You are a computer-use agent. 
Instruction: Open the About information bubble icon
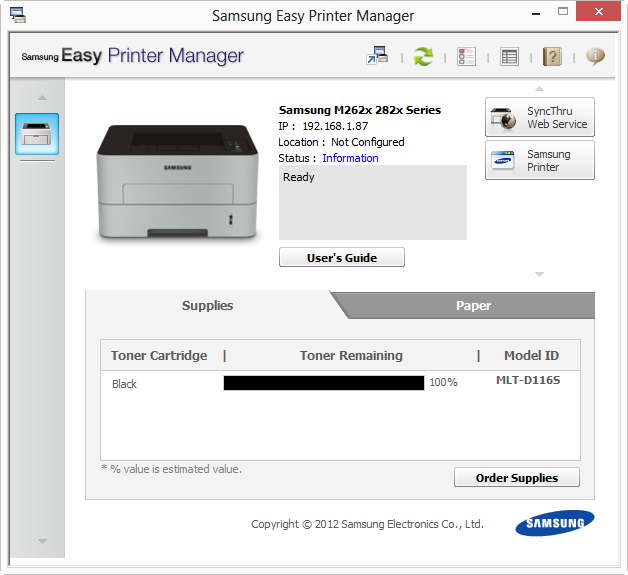click(x=595, y=56)
